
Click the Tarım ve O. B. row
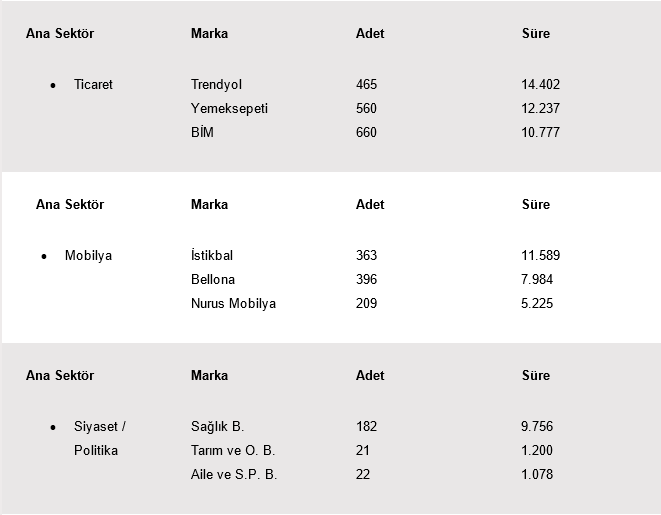click(x=233, y=451)
